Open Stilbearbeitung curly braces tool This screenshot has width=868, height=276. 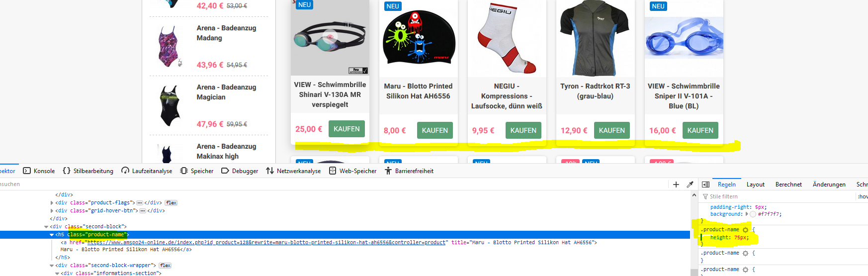pyautogui.click(x=67, y=171)
